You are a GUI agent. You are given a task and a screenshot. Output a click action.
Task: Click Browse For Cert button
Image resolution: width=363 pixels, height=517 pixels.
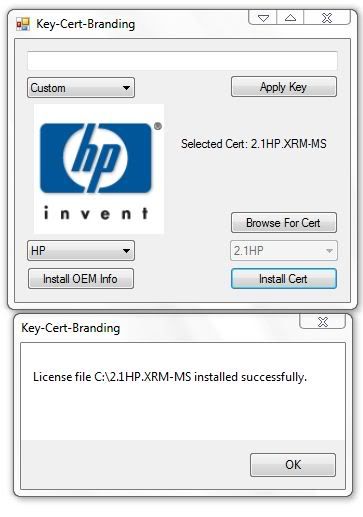(x=284, y=222)
